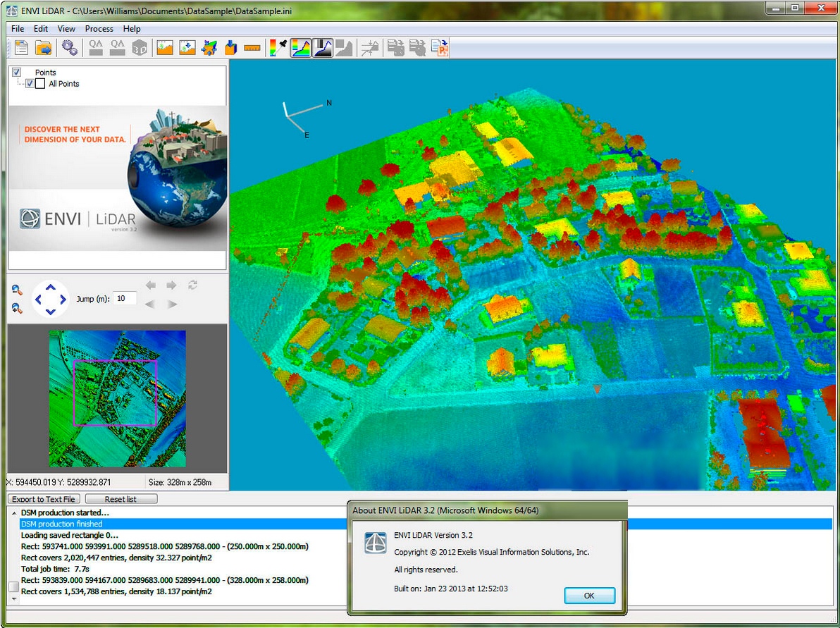Click the overview map thumbnail

[x=117, y=399]
